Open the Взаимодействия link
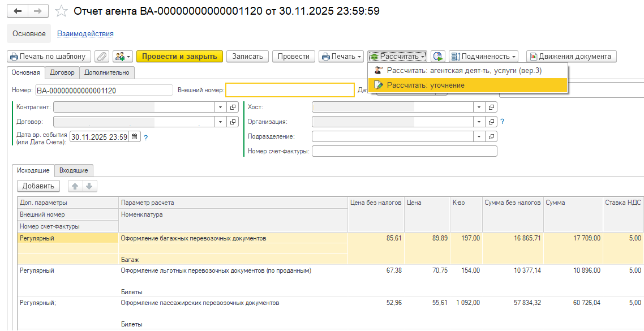The width and height of the screenshot is (644, 331). point(85,34)
